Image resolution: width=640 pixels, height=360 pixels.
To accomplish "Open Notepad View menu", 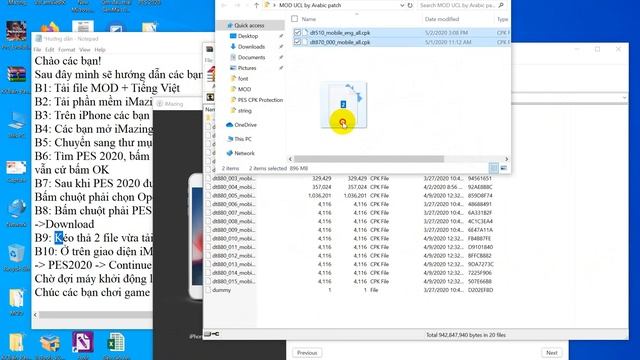I will pyautogui.click(x=84, y=50).
